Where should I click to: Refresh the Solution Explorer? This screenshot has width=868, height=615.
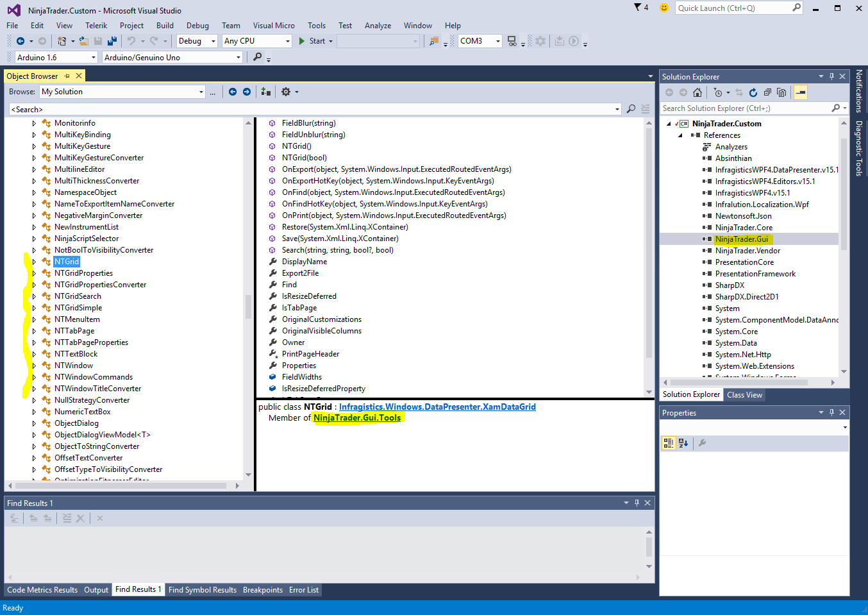point(753,92)
